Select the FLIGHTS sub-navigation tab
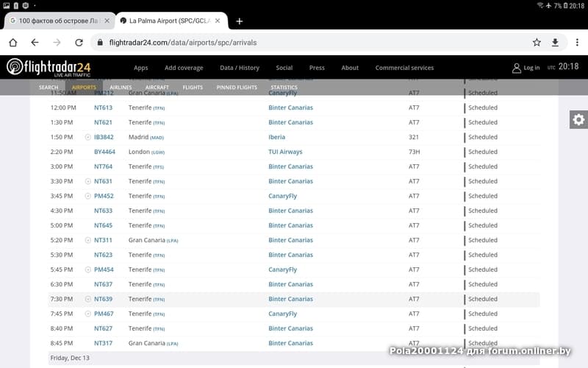 [193, 87]
